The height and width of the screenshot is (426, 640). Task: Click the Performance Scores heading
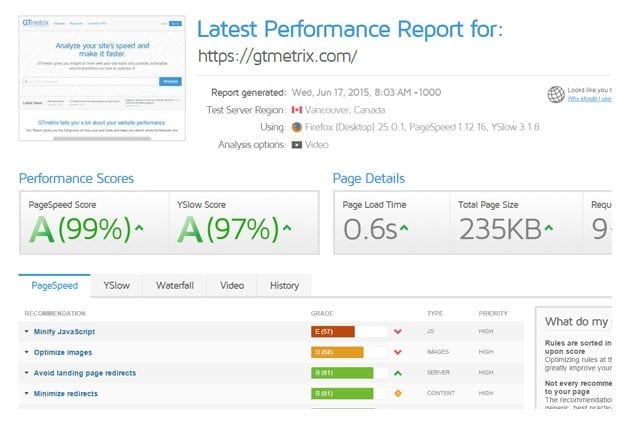(x=76, y=179)
